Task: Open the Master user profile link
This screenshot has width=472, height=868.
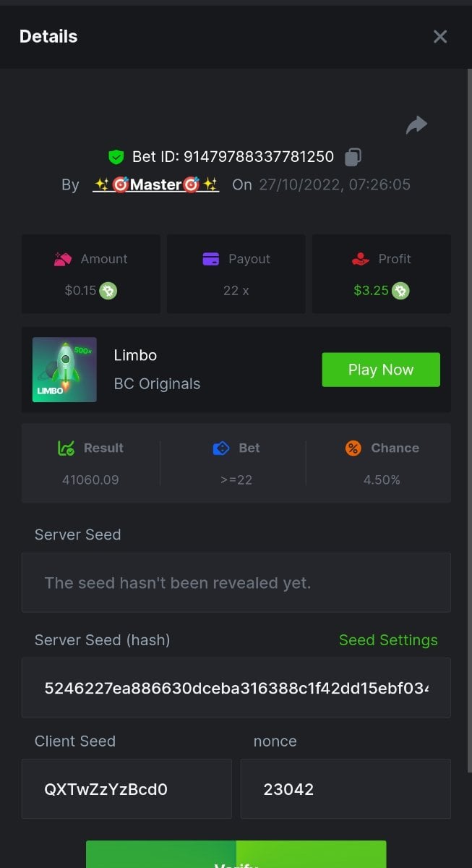Action: pyautogui.click(x=155, y=184)
